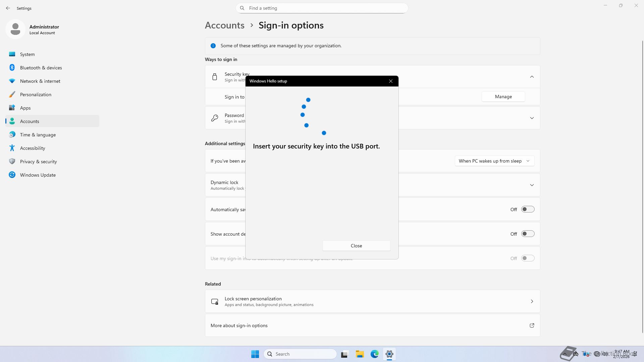Viewport: 644px width, 362px height.
Task: Click the Accessibility figure icon
Action: tap(12, 148)
